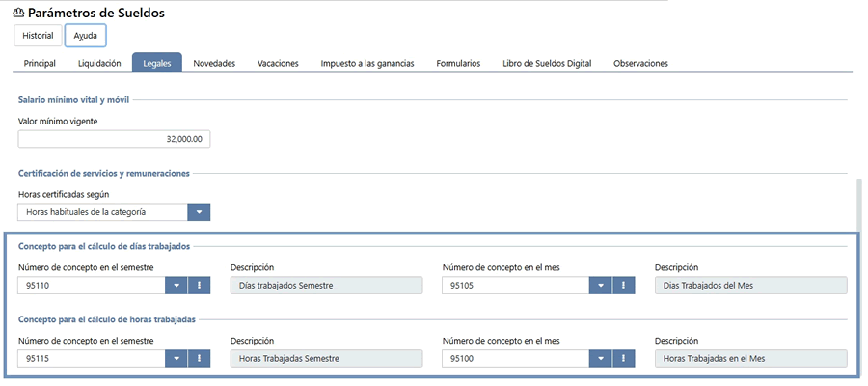Open the Novedades tab

[214, 63]
